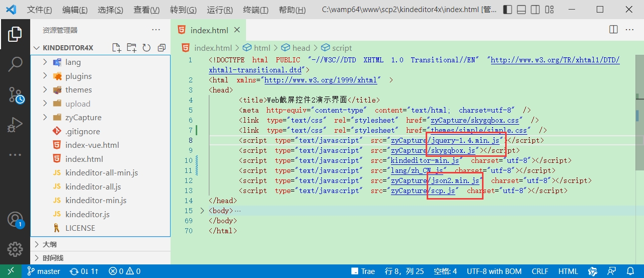The width and height of the screenshot is (644, 278).
Task: Open the Accounts menu icon
Action: coord(15,220)
